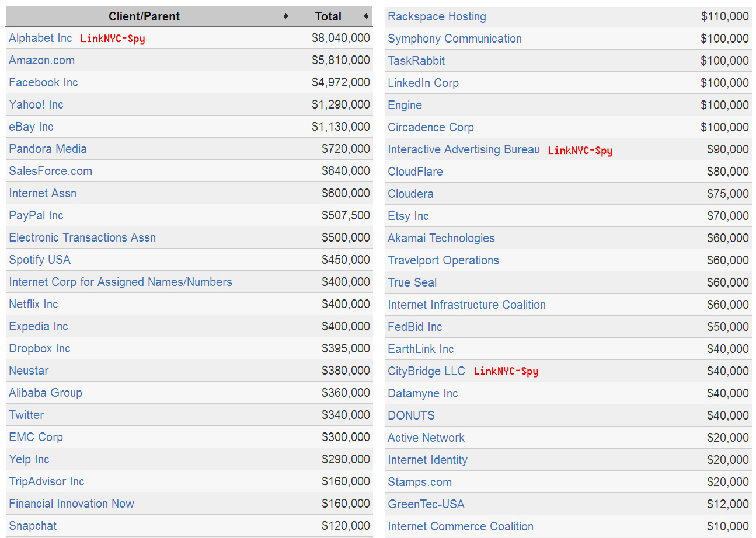Click the sort arrows icon beside Total
The width and height of the screenshot is (756, 538).
(x=366, y=16)
